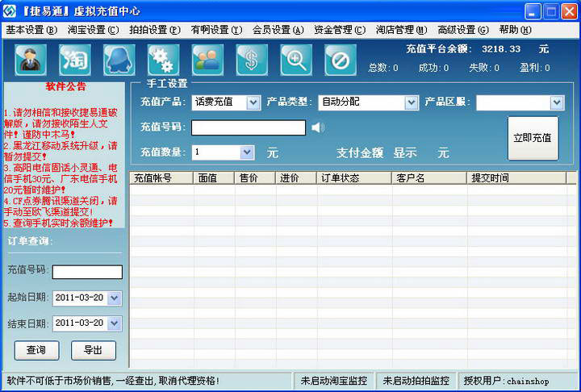581x392 pixels.
Task: Focus the 充值号码 field under order query
Action: [87, 272]
